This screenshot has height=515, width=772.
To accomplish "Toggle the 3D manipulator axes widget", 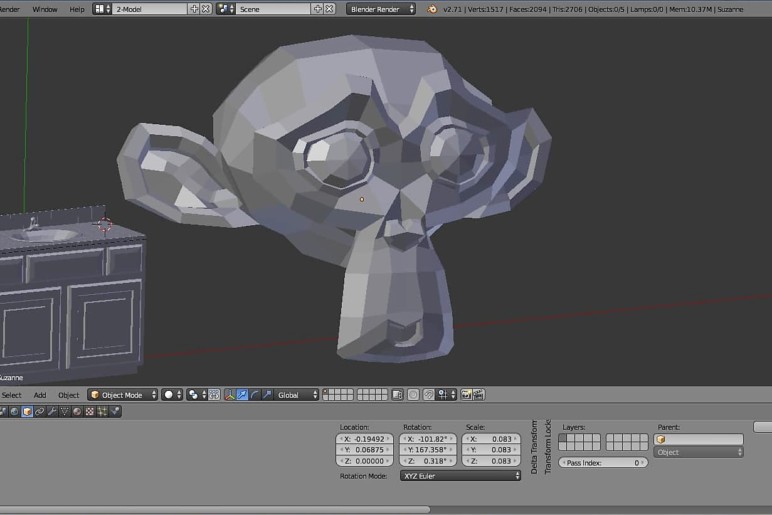I will point(229,394).
